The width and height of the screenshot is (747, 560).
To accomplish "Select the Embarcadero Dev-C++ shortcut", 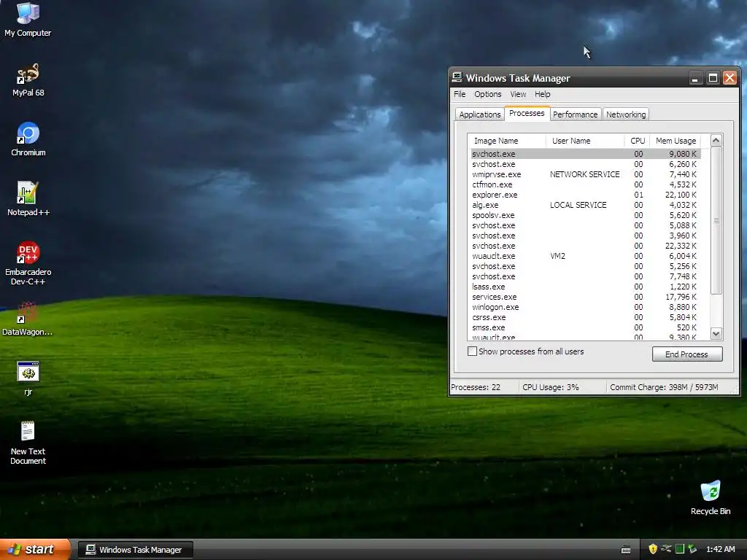I will coord(28,263).
